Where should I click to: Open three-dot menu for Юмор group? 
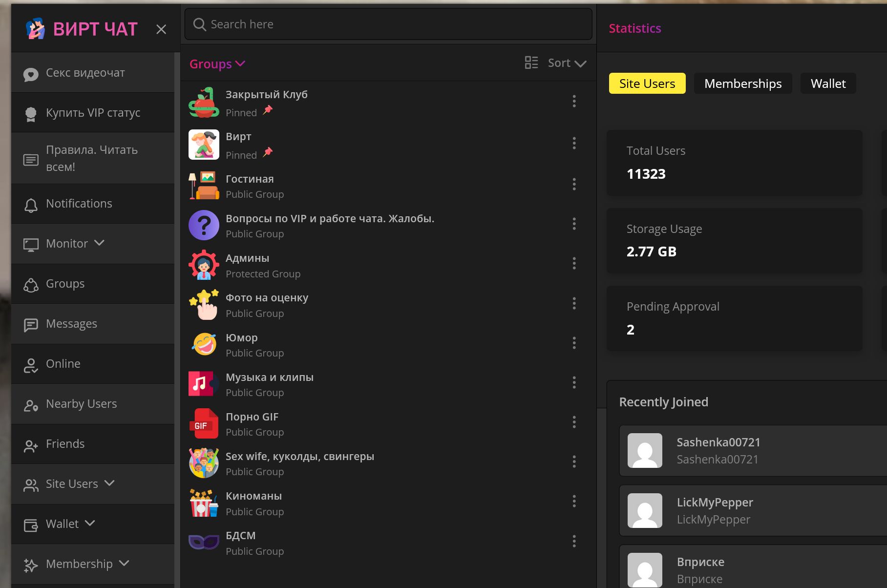[574, 343]
